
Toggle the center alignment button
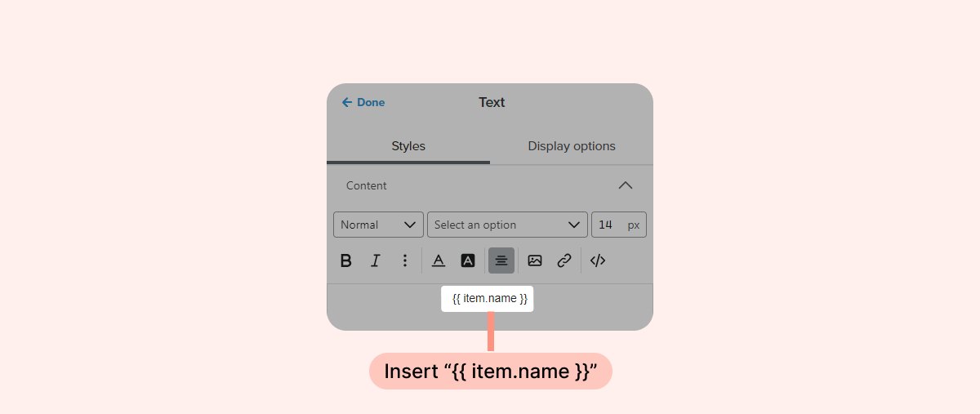pyautogui.click(x=501, y=260)
